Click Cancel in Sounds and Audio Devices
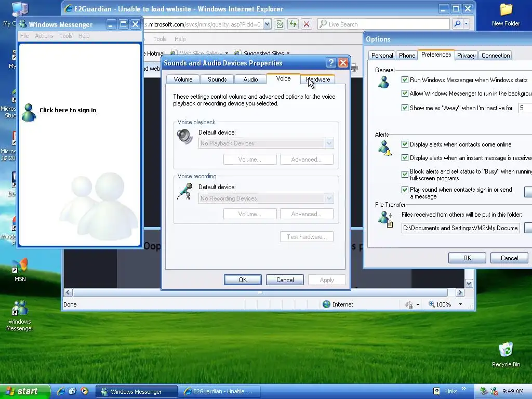Screen dimensions: 532x399 [285, 280]
